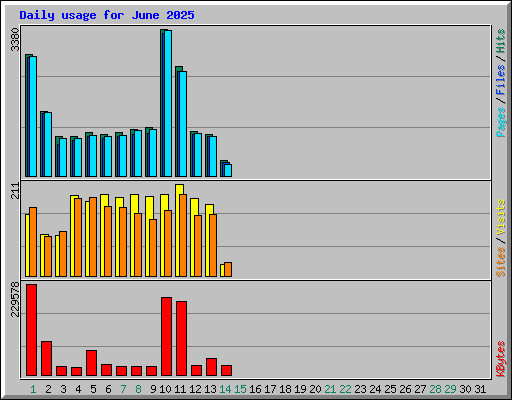This screenshot has width=512, height=400.
Task: Select the red KBytes bar for day 1
Action: [31, 330]
